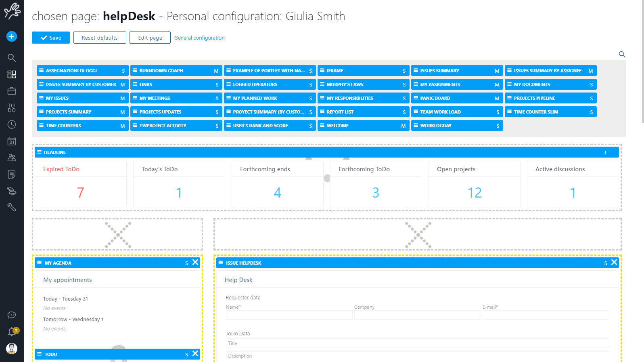Open the ToDo icon in sidebar
The height and width of the screenshot is (362, 644).
click(x=12, y=108)
